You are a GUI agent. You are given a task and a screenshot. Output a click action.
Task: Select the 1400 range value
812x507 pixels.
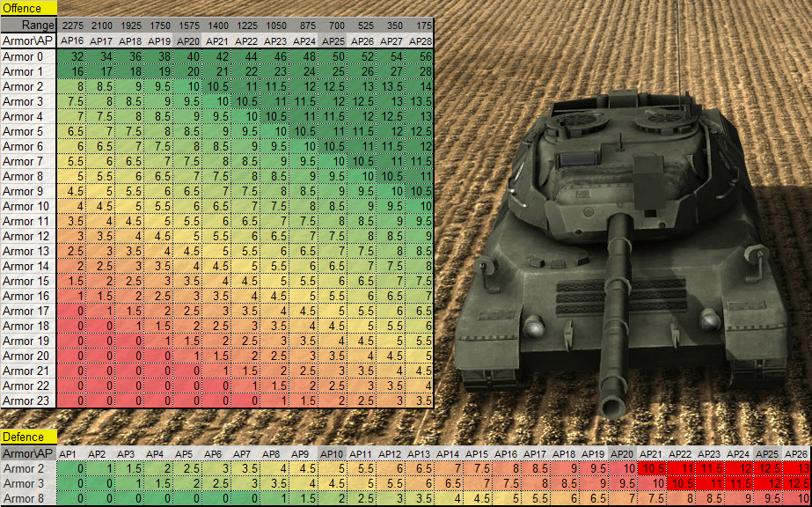217,26
